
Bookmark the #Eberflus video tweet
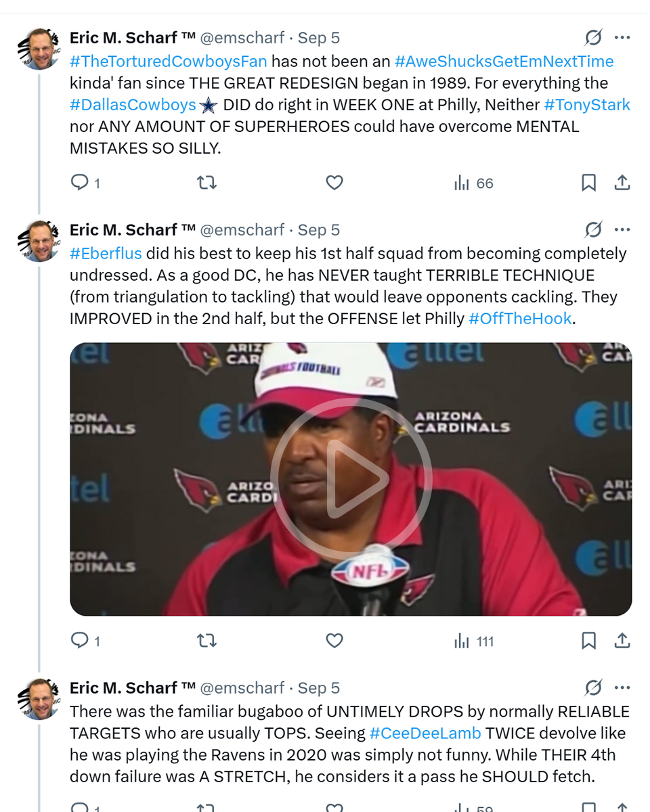click(589, 641)
